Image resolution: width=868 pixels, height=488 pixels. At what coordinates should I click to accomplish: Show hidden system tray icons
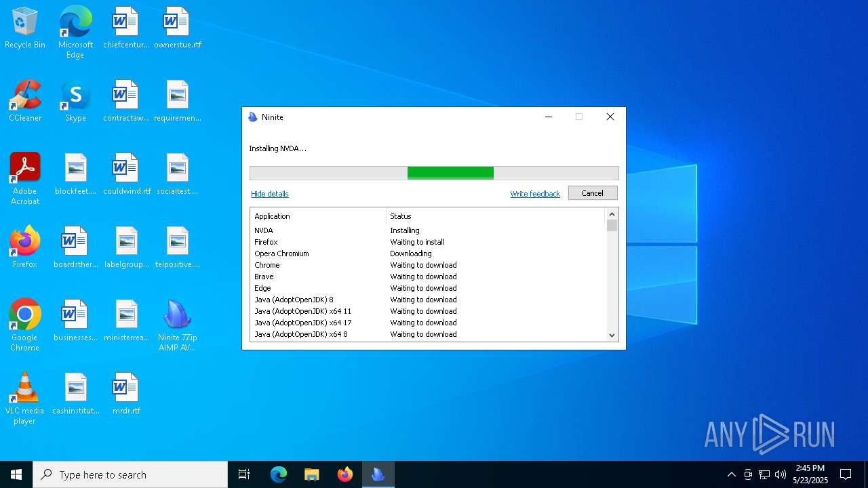point(731,474)
